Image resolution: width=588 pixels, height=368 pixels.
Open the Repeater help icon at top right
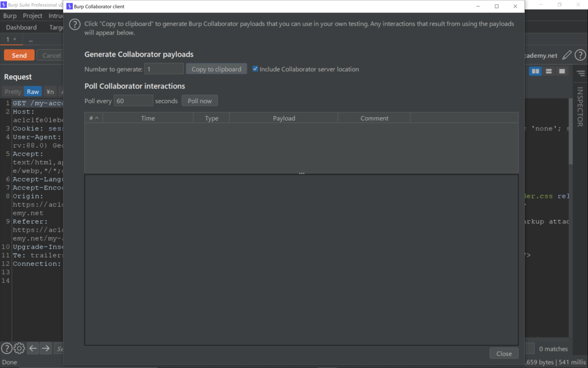coord(580,55)
